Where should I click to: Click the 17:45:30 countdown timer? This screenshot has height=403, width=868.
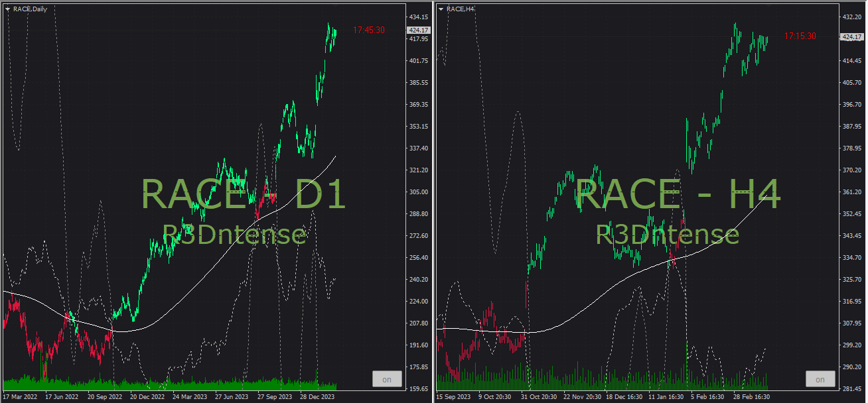tap(369, 30)
